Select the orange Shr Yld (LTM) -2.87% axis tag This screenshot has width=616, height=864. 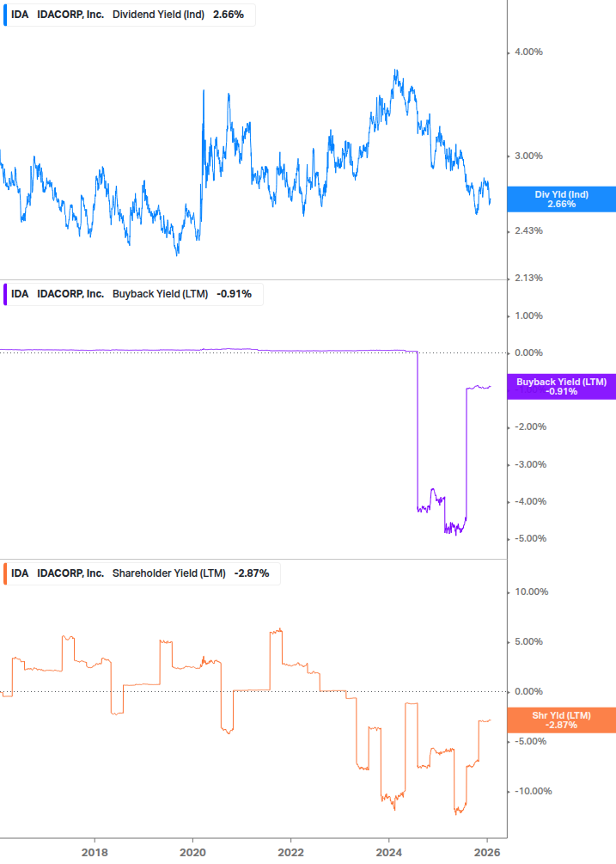coord(562,720)
